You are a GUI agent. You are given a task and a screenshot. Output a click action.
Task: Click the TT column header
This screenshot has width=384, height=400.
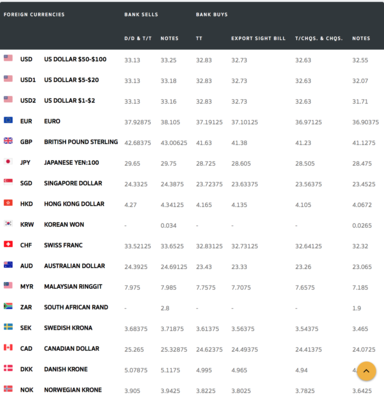(199, 38)
